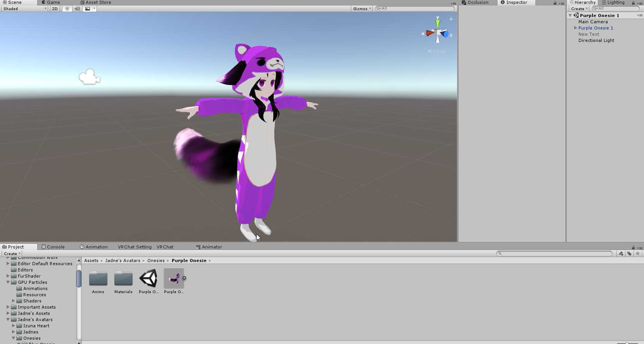644x344 pixels.
Task: Select the camera gizmo icon in scene
Action: 90,77
